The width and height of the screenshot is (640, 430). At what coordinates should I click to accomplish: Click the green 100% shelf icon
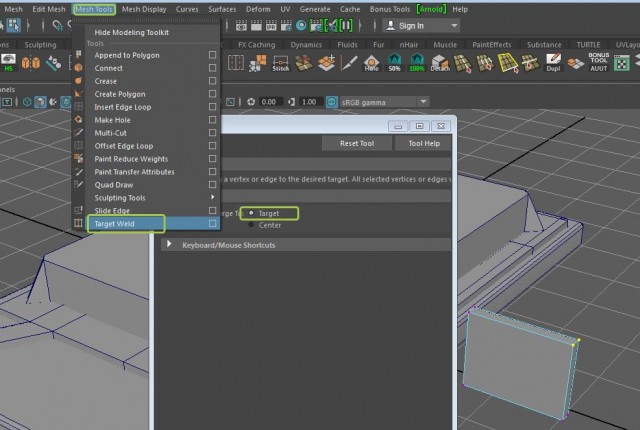417,63
